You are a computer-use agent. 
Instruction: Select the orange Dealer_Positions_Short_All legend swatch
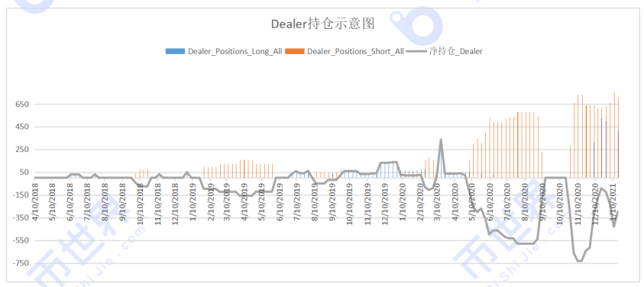pyautogui.click(x=294, y=51)
